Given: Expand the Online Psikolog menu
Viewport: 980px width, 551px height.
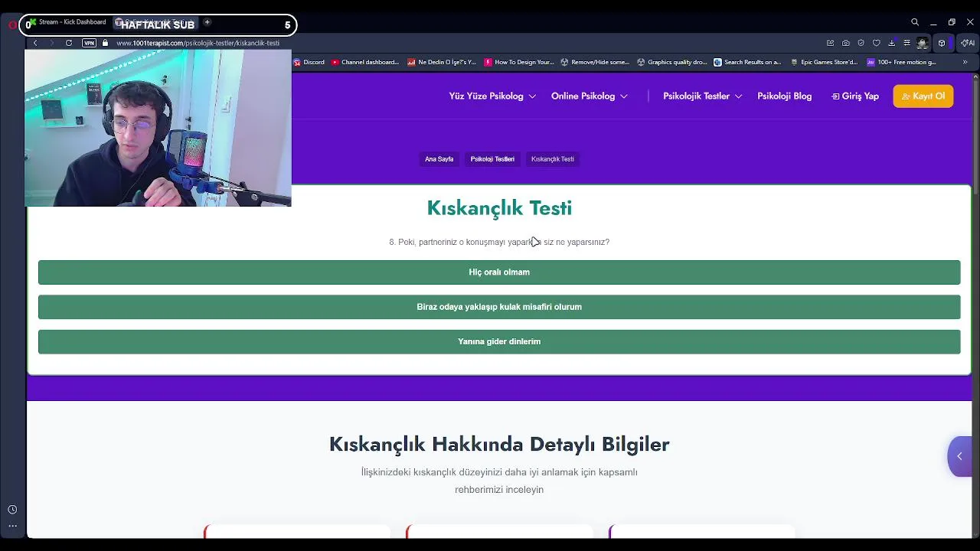Looking at the screenshot, I should point(590,96).
